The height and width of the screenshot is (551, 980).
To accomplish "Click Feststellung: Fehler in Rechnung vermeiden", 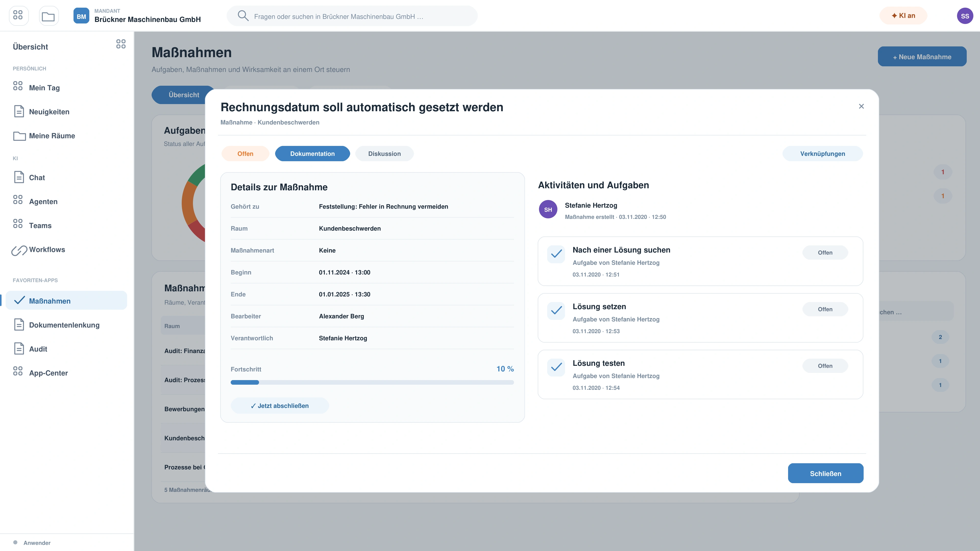I will [x=383, y=206].
